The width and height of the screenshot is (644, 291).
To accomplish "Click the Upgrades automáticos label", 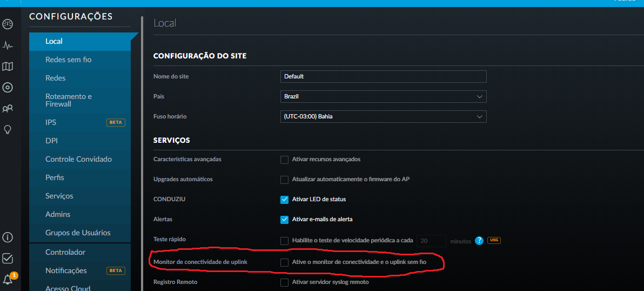I will point(183,179).
